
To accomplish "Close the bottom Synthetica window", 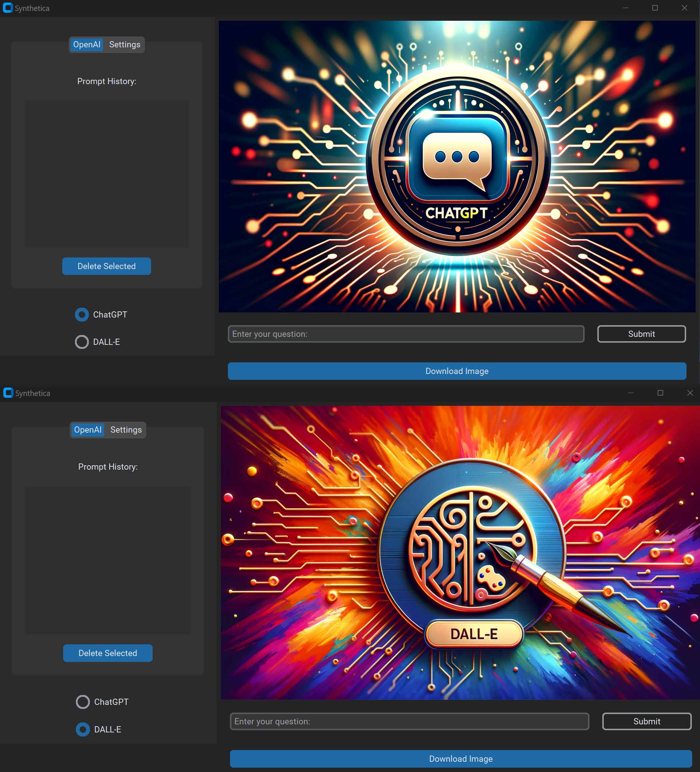I will pyautogui.click(x=690, y=393).
